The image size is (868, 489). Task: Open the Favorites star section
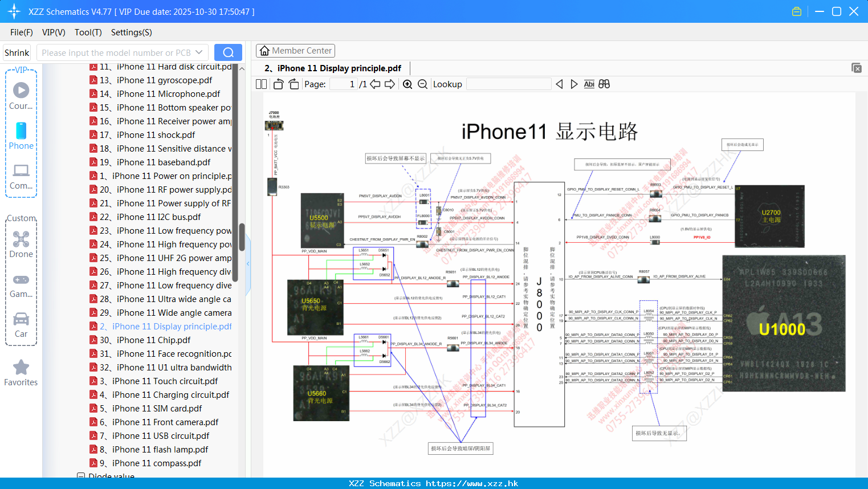coord(21,373)
